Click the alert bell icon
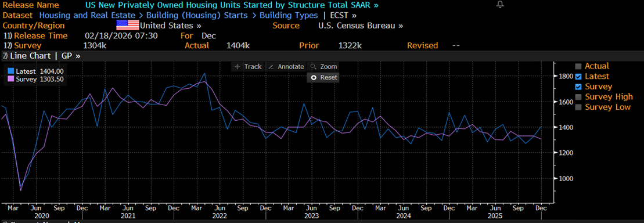This screenshot has height=223, width=644. [x=500, y=5]
